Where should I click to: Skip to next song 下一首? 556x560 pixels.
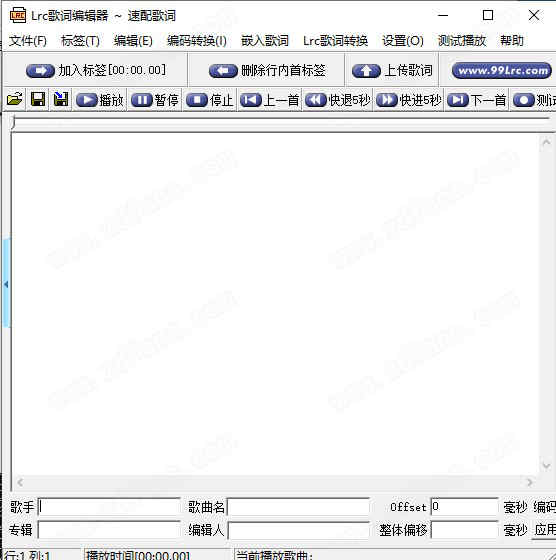[476, 100]
